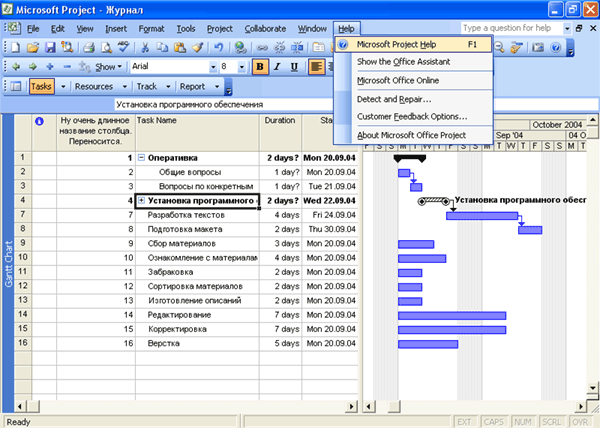Open the Track guide dropdown arrow
The image size is (600, 428).
tap(168, 87)
